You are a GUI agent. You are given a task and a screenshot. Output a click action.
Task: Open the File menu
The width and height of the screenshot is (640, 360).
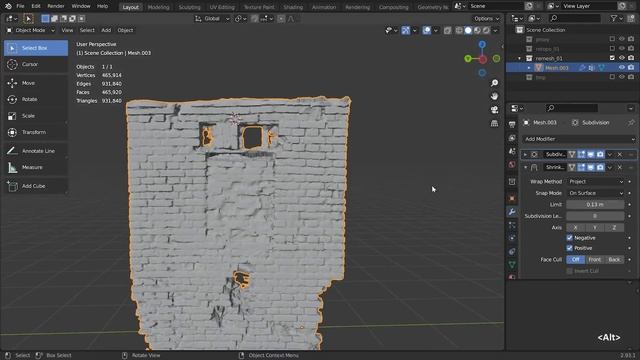click(20, 6)
